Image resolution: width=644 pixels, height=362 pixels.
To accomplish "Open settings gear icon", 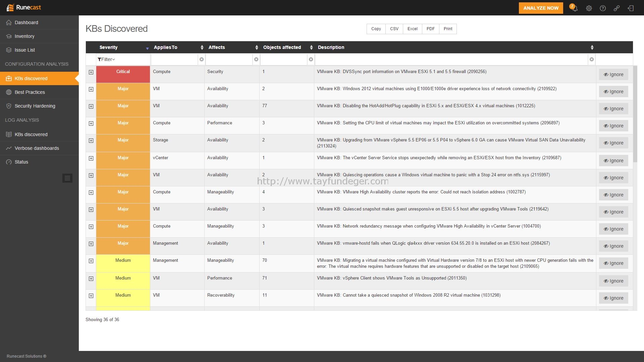I will [x=589, y=8].
